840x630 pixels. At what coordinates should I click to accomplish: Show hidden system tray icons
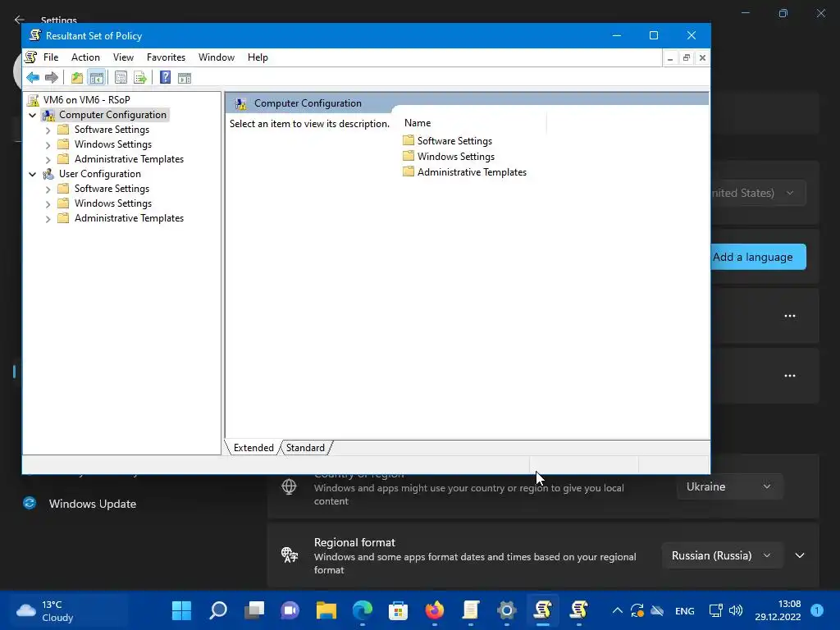[x=618, y=610]
